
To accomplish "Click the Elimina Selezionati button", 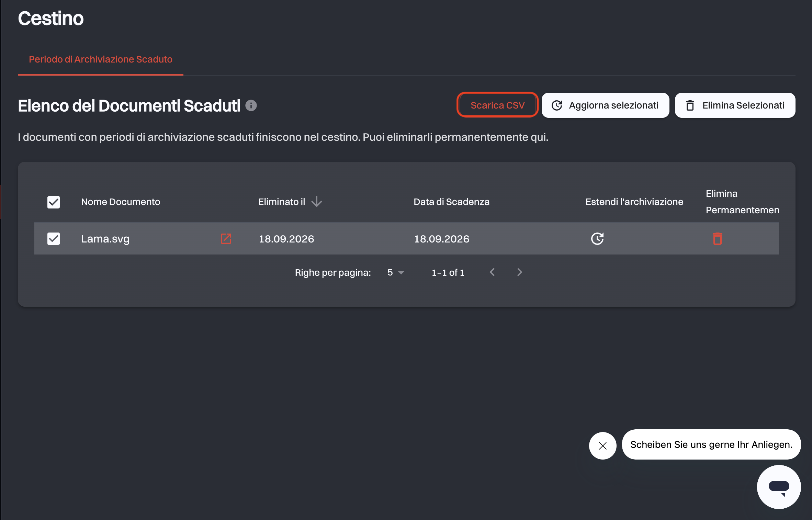I will (x=735, y=105).
